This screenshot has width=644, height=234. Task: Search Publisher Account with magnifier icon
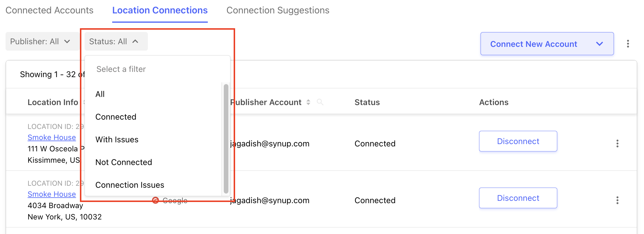click(x=320, y=102)
